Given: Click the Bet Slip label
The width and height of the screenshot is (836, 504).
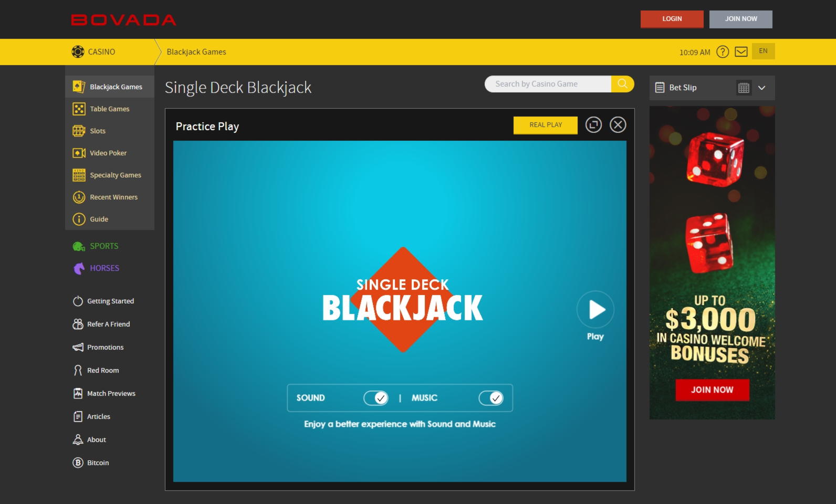Looking at the screenshot, I should coord(683,88).
